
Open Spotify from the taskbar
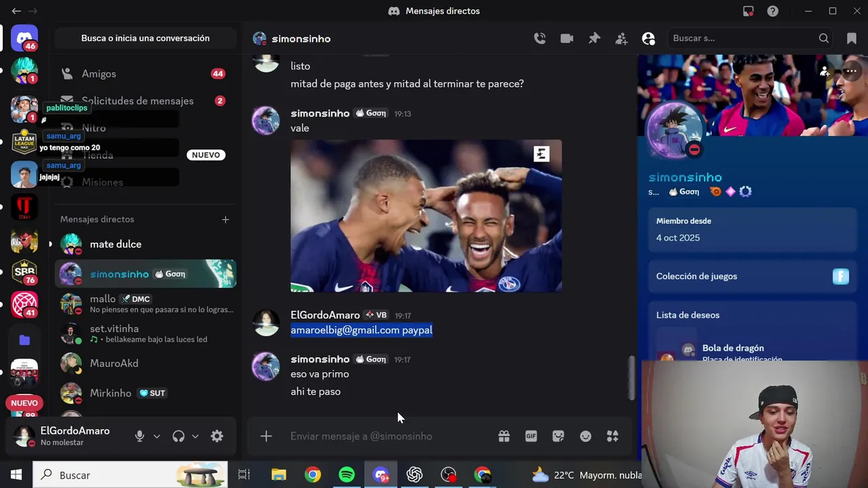[347, 475]
